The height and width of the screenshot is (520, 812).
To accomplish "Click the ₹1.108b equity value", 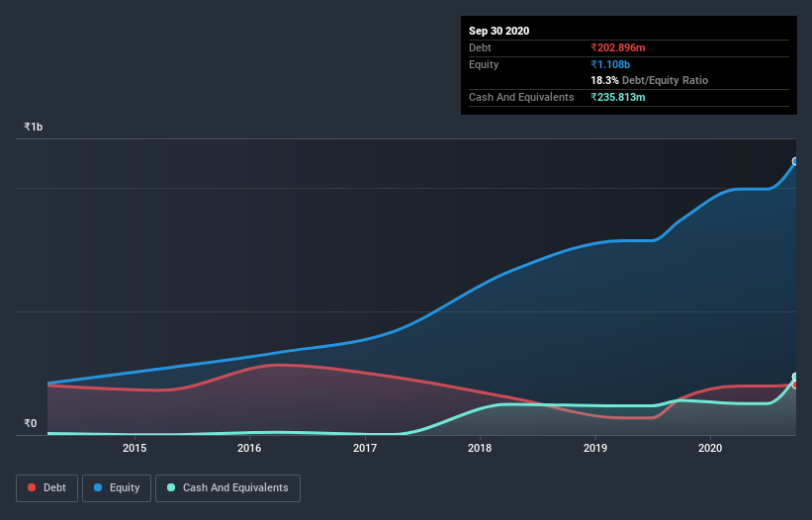I will 610,64.
